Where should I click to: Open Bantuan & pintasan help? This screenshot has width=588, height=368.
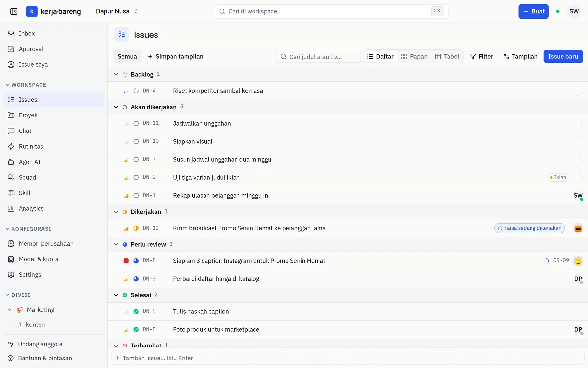click(x=54, y=358)
